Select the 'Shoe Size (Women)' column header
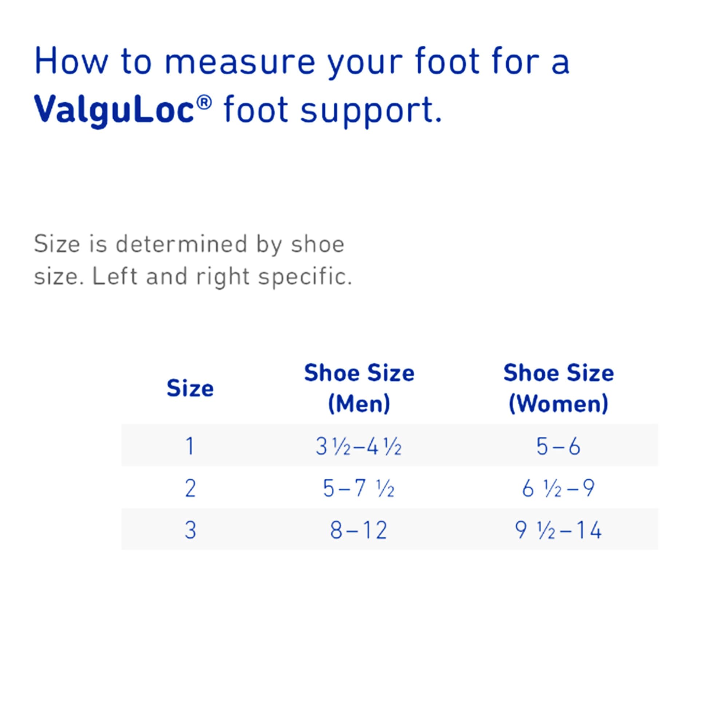 558,388
